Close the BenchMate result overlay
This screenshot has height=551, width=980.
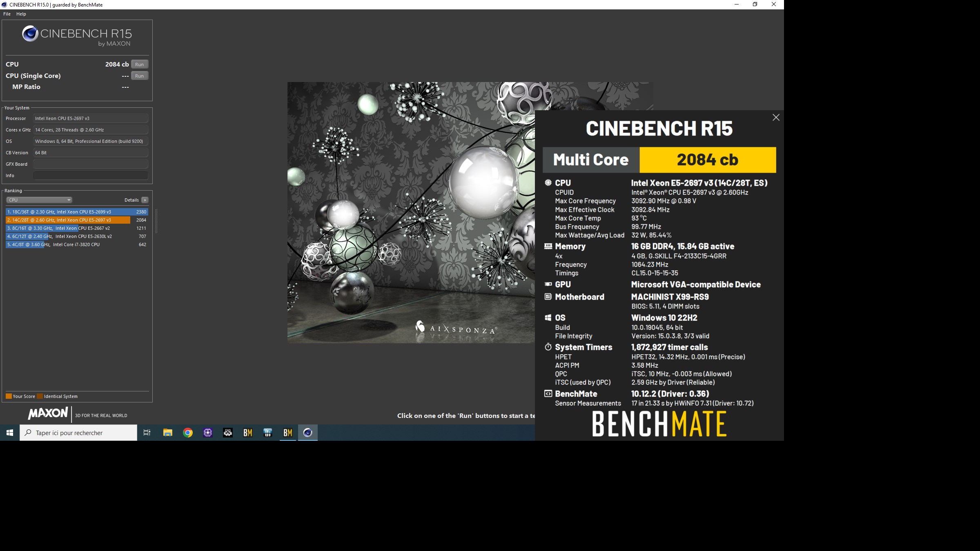click(x=776, y=118)
